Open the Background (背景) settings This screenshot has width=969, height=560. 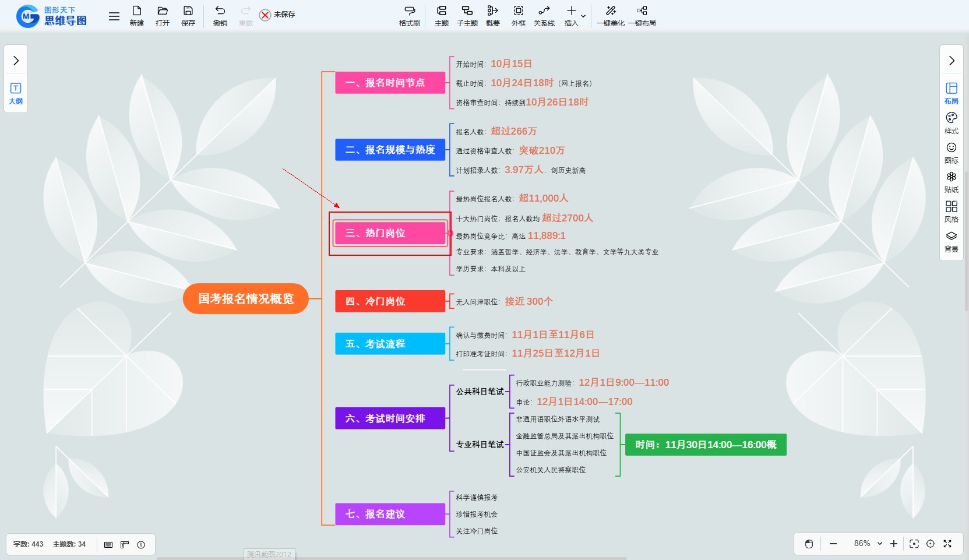tap(951, 241)
